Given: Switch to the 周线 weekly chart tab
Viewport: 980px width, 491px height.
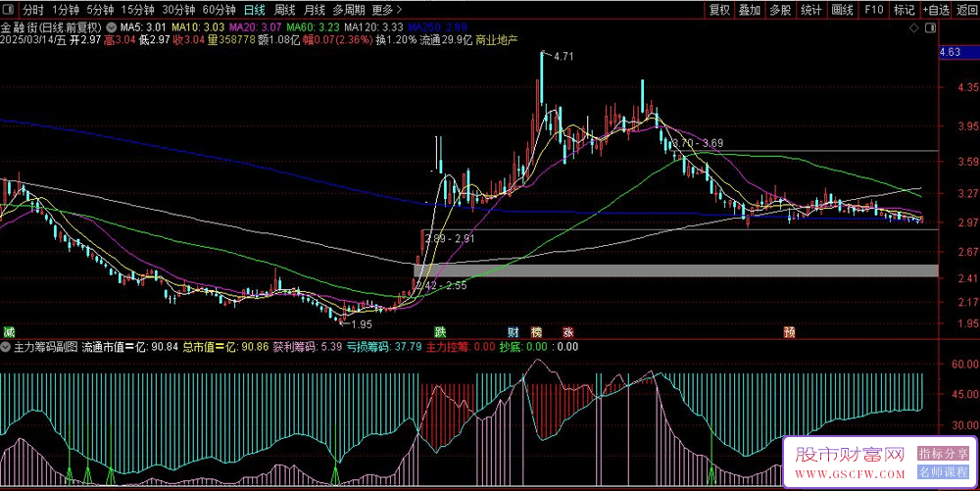Looking at the screenshot, I should [285, 10].
